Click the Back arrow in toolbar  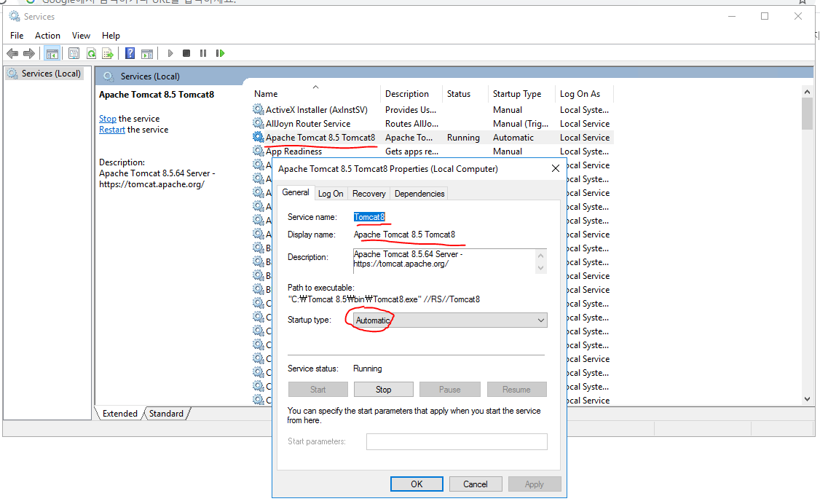pyautogui.click(x=12, y=53)
